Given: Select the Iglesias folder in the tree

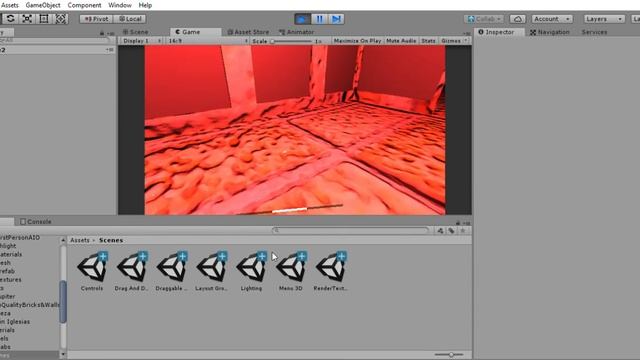Looking at the screenshot, I should tap(15, 322).
